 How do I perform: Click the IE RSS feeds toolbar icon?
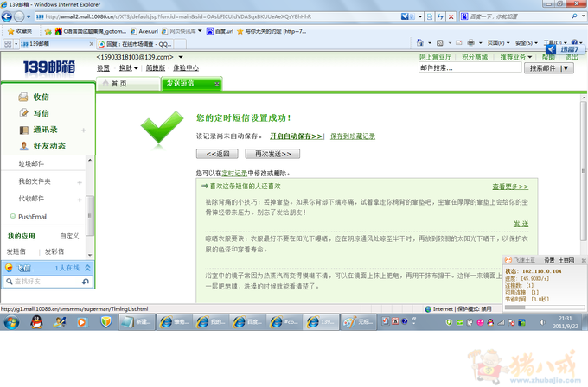point(440,43)
